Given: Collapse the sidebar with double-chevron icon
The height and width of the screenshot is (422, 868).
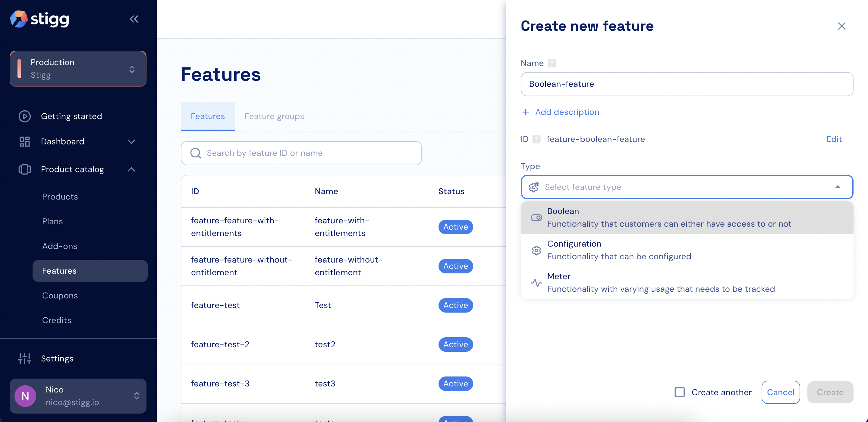Looking at the screenshot, I should [x=134, y=19].
